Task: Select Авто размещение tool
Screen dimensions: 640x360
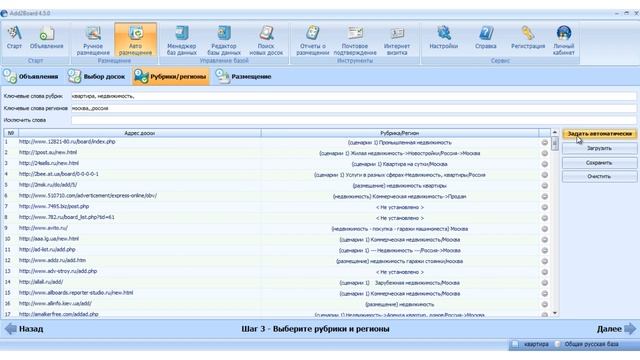Action: 136,40
